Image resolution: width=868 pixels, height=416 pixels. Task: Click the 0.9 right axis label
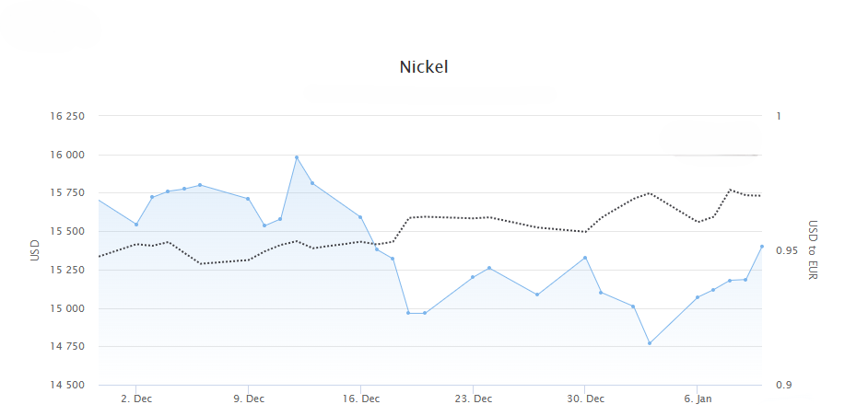point(784,385)
